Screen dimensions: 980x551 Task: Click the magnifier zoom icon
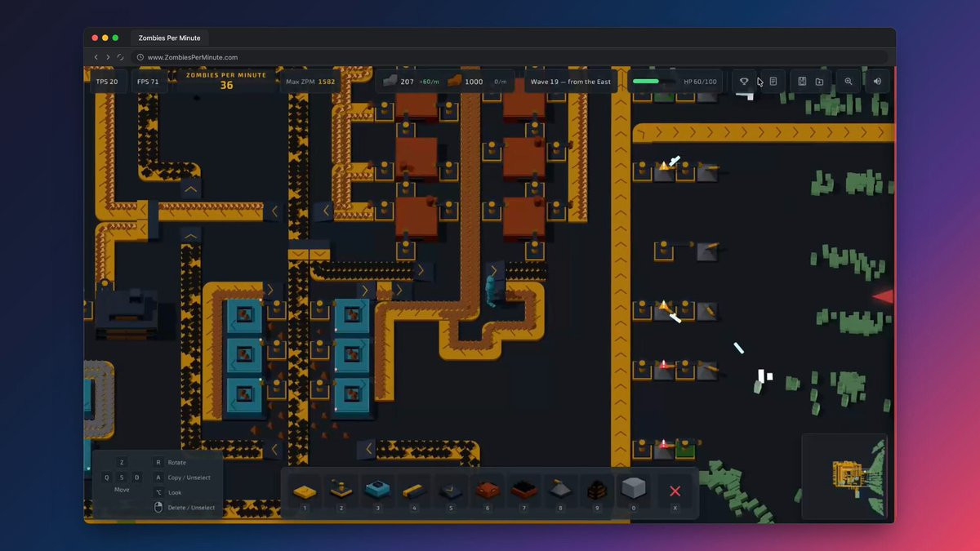[x=849, y=82]
